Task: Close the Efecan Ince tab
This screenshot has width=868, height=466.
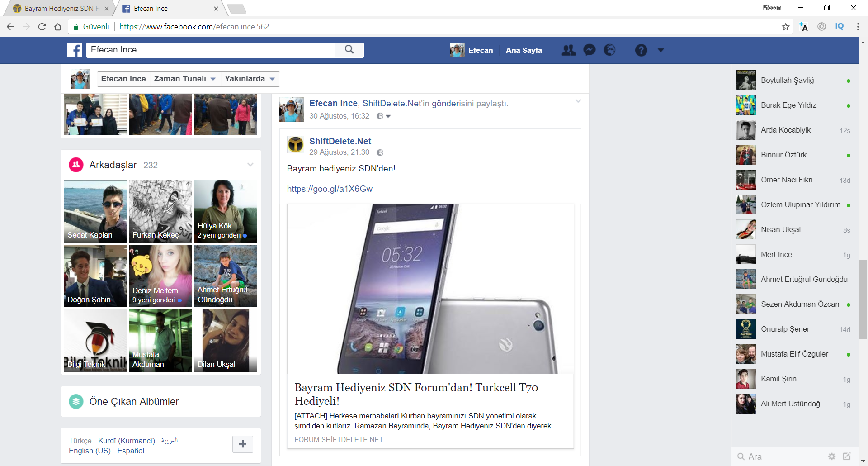Action: (x=216, y=9)
